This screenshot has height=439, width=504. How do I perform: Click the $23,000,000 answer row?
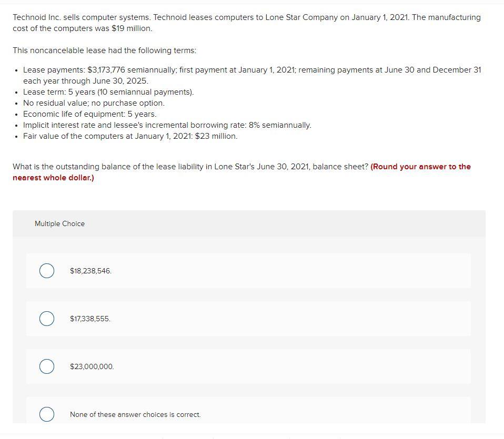click(x=247, y=366)
